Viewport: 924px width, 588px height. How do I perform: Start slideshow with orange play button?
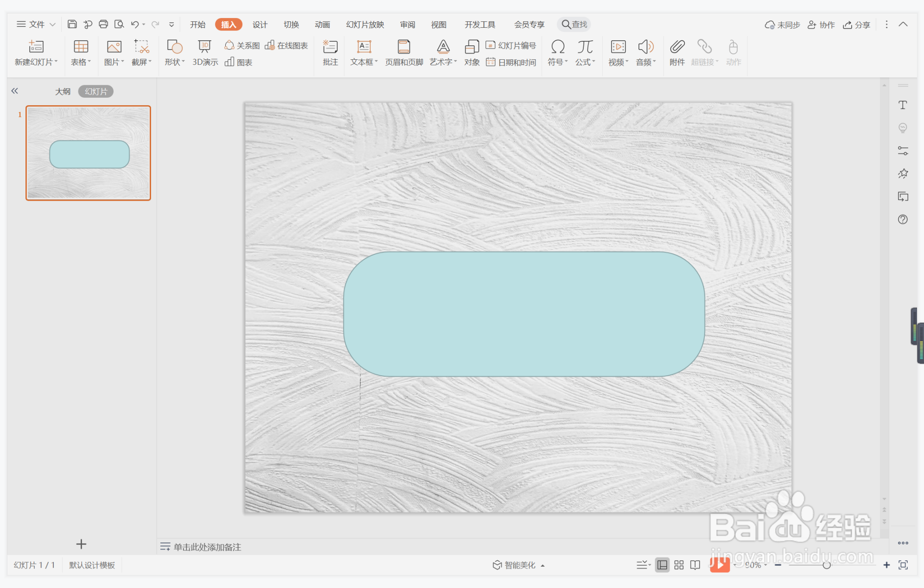click(720, 565)
